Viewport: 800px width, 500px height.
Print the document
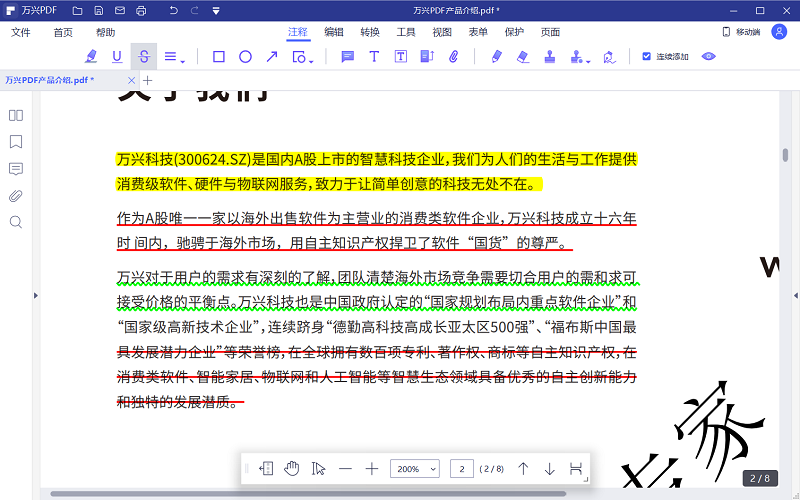[x=141, y=10]
